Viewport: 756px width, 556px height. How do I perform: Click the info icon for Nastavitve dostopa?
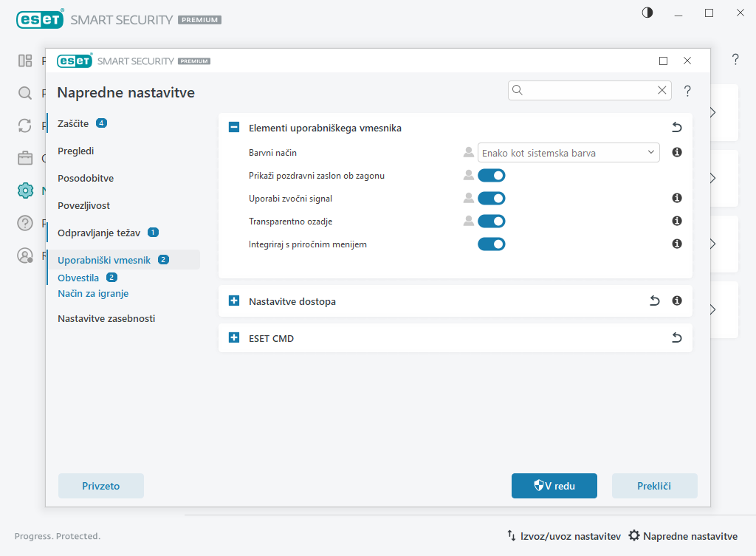coord(676,301)
